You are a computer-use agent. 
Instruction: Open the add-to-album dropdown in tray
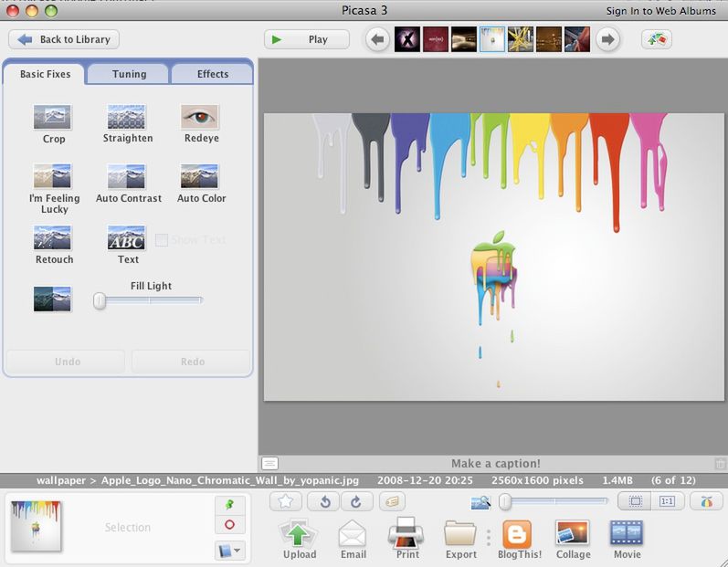(229, 551)
